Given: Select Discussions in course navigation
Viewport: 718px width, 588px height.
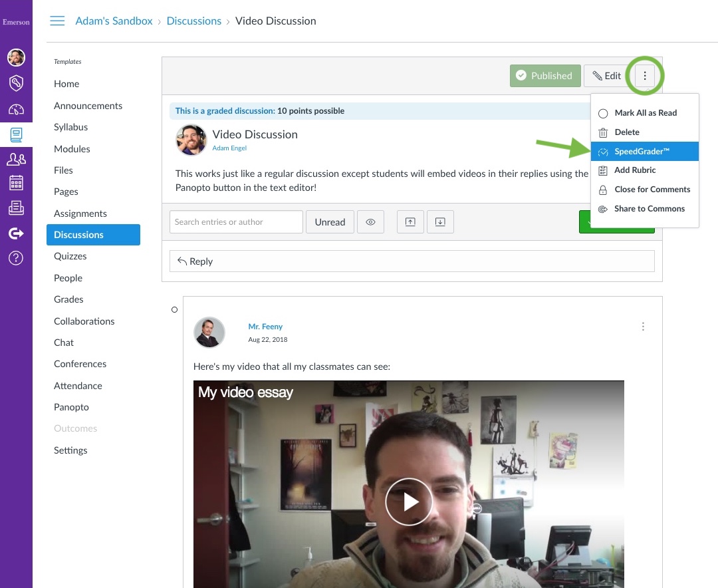Looking at the screenshot, I should tap(94, 235).
